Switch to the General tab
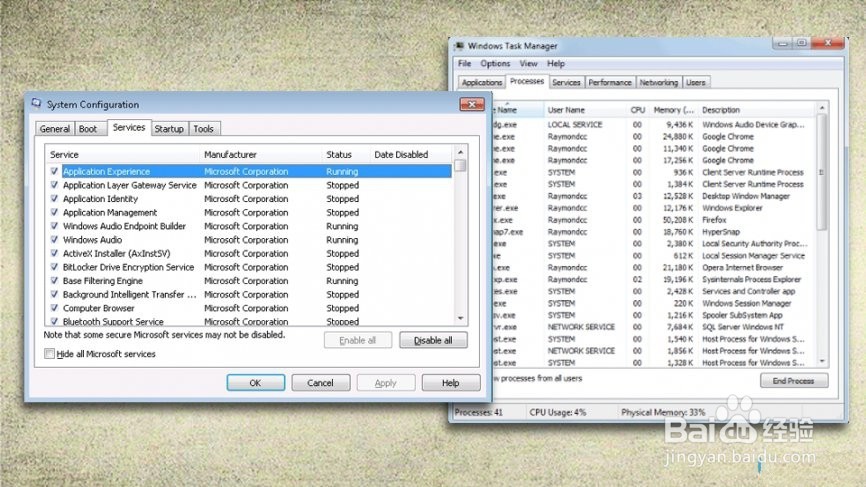The image size is (866, 487). pyautogui.click(x=55, y=129)
